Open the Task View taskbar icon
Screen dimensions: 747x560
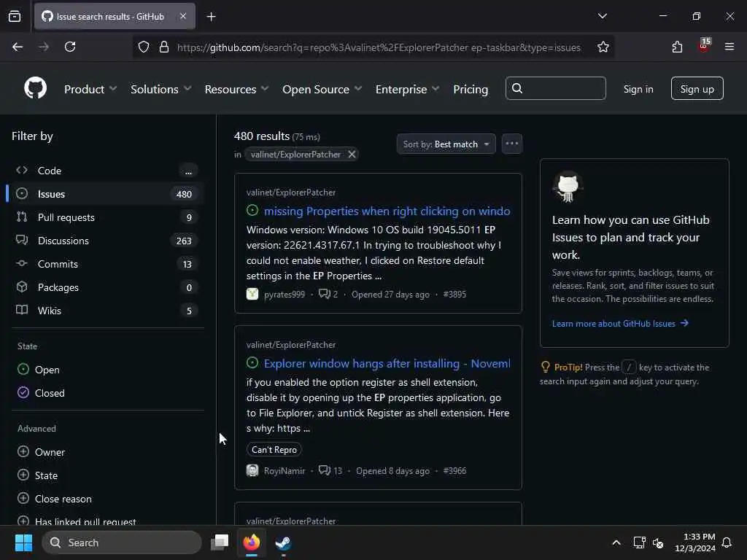click(220, 542)
